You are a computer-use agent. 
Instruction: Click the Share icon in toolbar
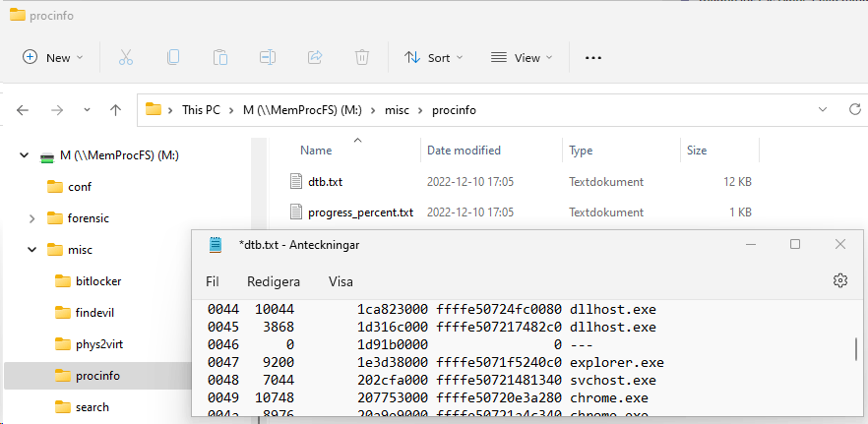tap(315, 58)
